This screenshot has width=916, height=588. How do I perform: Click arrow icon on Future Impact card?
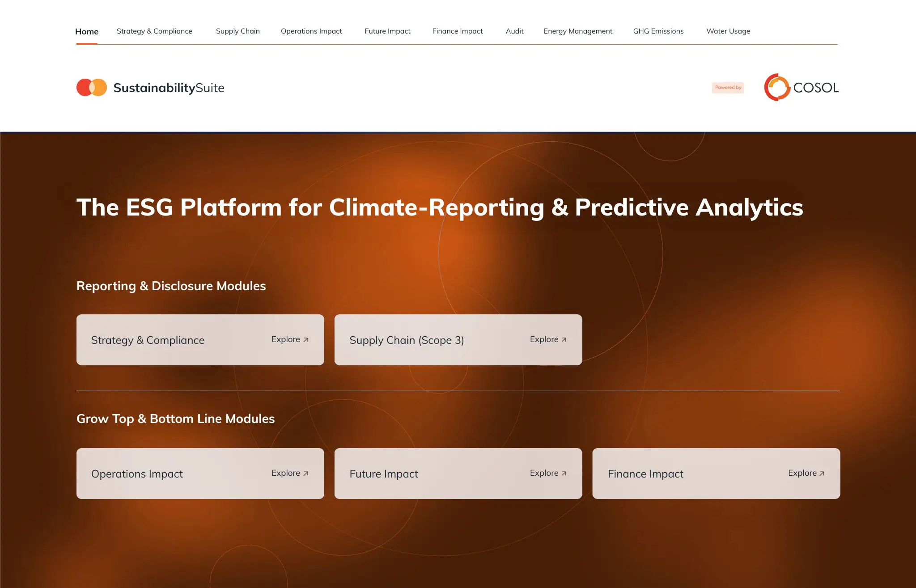point(564,474)
